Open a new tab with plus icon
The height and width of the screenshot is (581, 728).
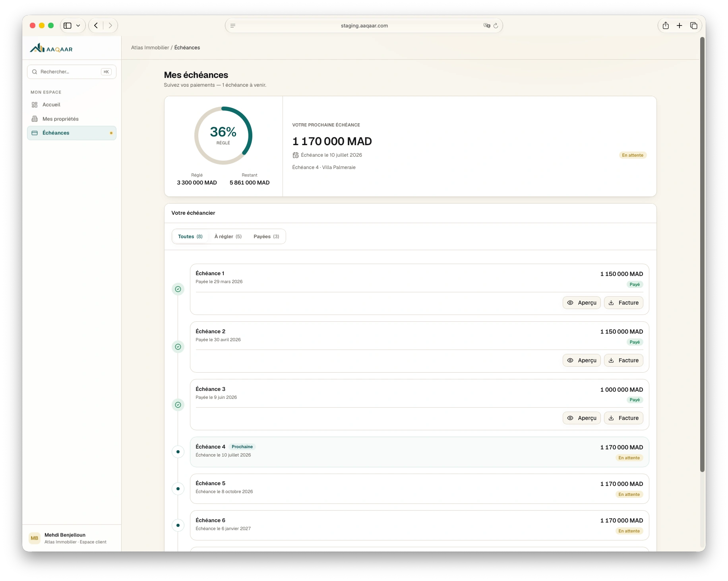[x=680, y=25]
